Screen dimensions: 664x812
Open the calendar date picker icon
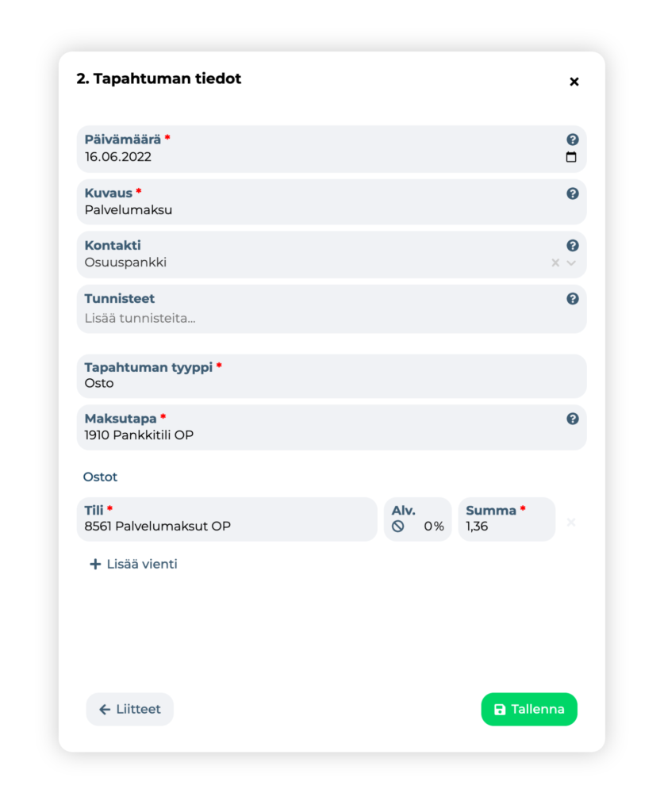[x=571, y=157]
